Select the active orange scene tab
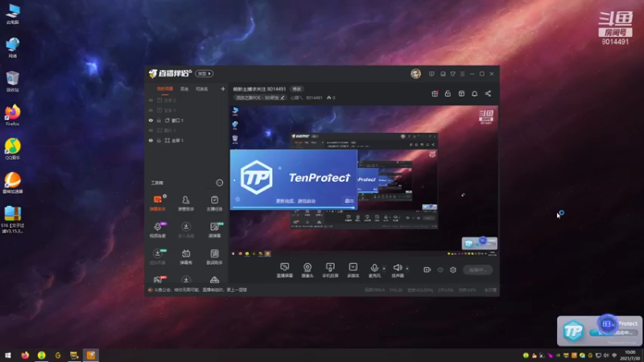 165,89
